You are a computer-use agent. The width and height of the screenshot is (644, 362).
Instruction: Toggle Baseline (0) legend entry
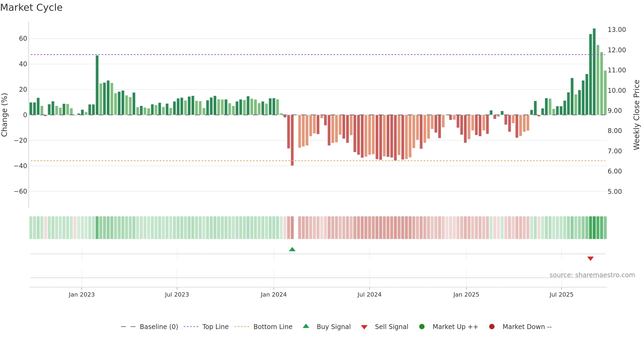(149, 327)
